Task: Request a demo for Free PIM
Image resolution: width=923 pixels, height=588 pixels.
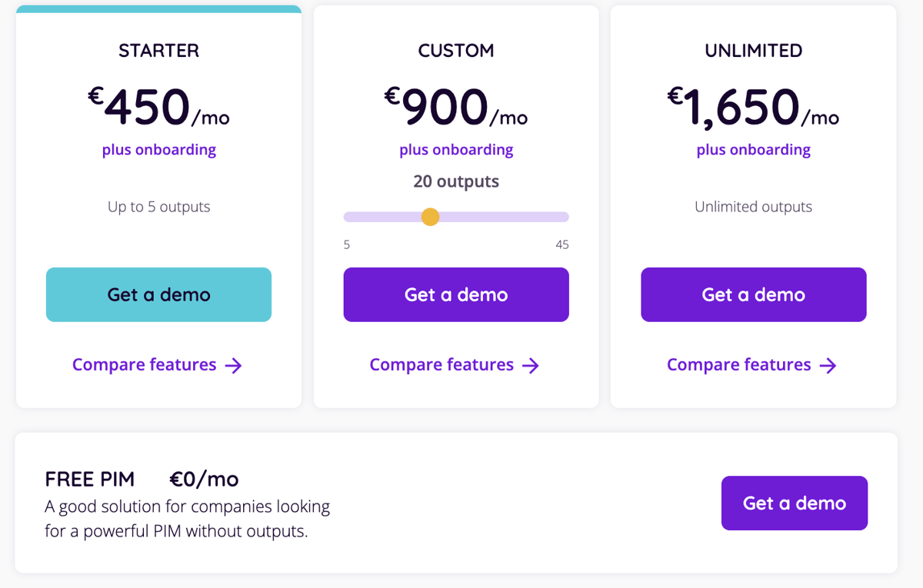Action: click(794, 503)
